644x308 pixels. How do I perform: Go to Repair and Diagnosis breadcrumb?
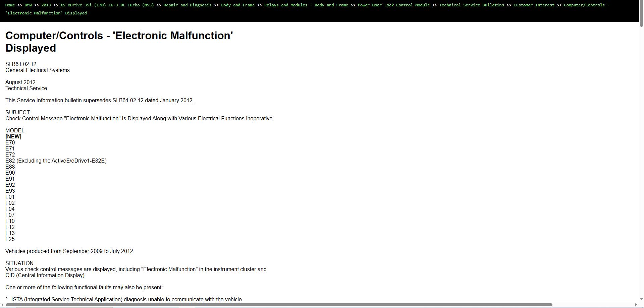187,5
